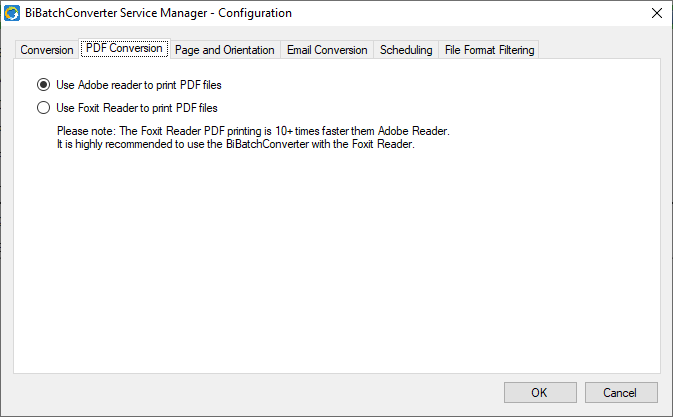Image resolution: width=673 pixels, height=417 pixels.
Task: Click the blank title bar space before the close button
Action: pos(468,13)
